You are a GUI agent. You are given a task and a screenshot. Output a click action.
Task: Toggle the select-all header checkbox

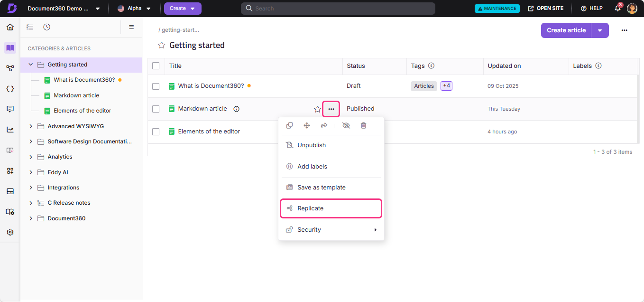(156, 66)
